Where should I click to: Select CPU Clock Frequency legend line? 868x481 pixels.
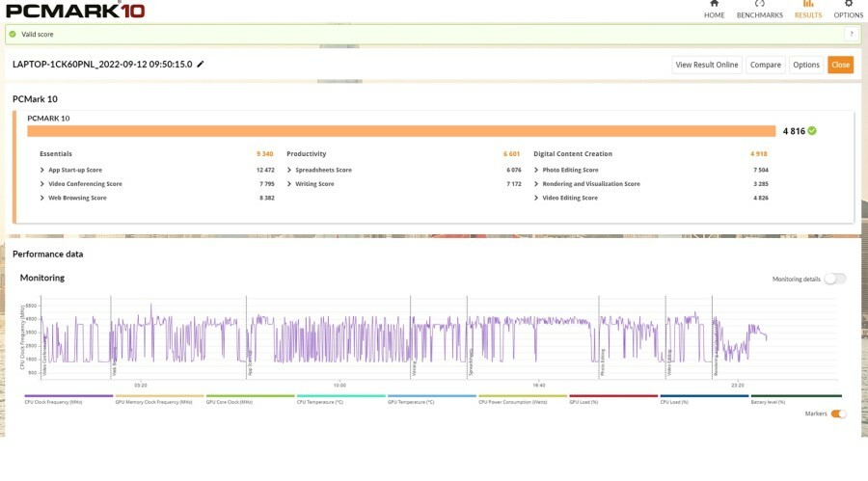[68, 396]
